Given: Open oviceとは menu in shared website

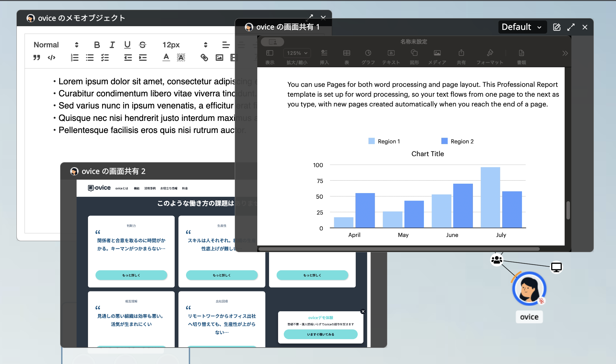Looking at the screenshot, I should [x=122, y=188].
